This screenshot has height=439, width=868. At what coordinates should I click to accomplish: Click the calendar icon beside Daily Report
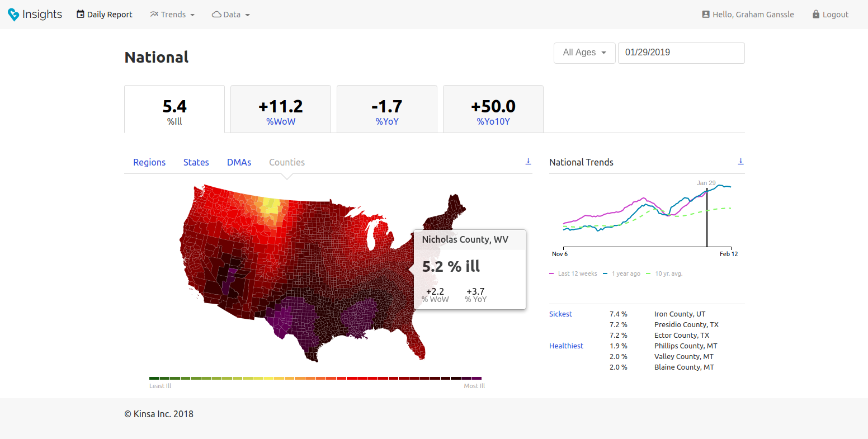point(81,14)
